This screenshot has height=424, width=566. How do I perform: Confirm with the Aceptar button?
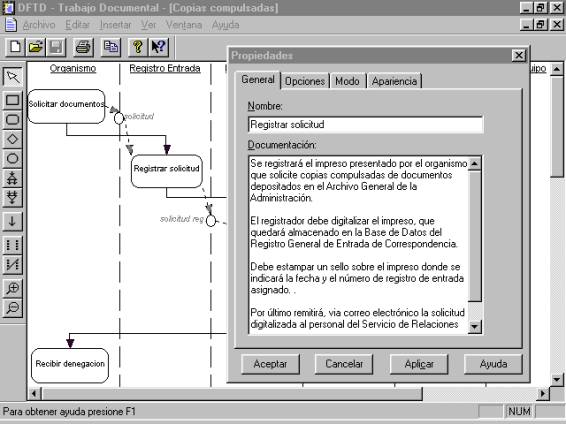click(x=270, y=364)
